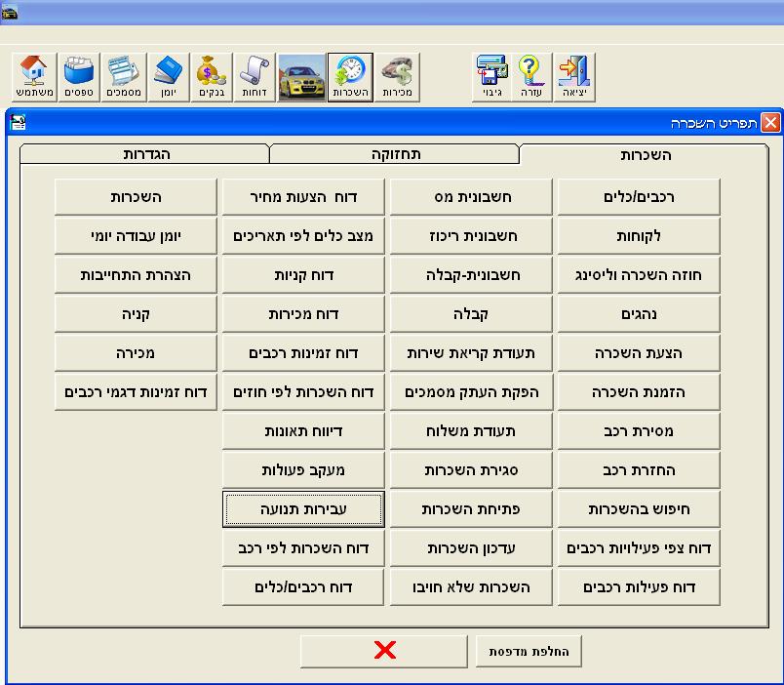Image resolution: width=784 pixels, height=685 pixels.
Task: Open חיפוש בהשכרות search button
Action: coord(639,509)
